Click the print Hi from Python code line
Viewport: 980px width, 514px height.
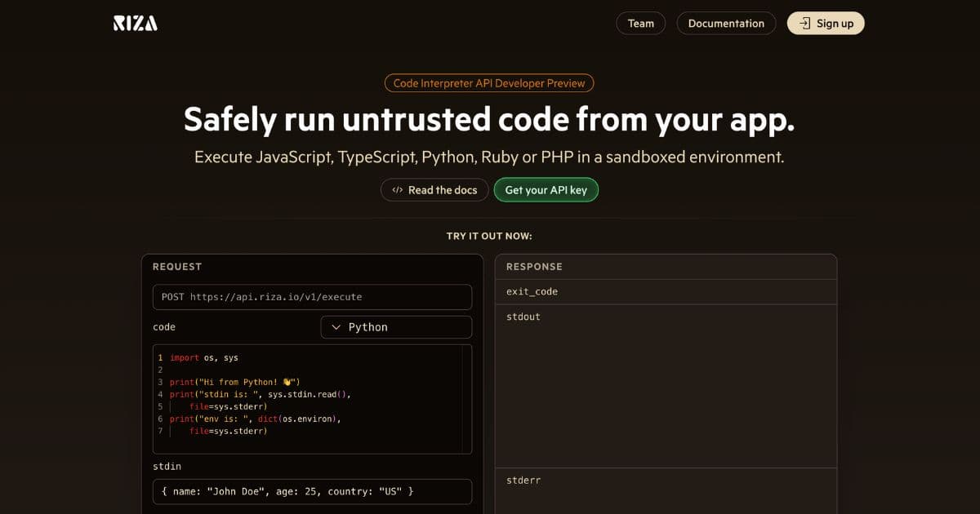(x=235, y=382)
